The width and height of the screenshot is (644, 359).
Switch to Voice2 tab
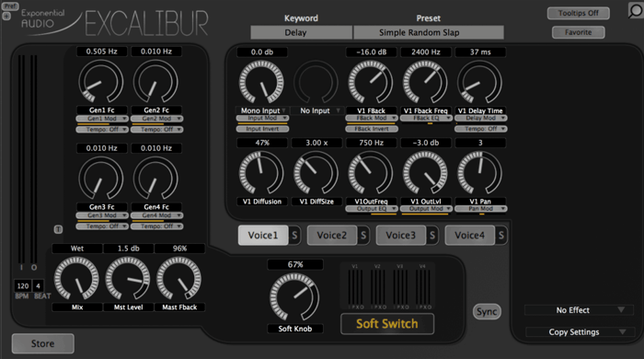pos(332,236)
